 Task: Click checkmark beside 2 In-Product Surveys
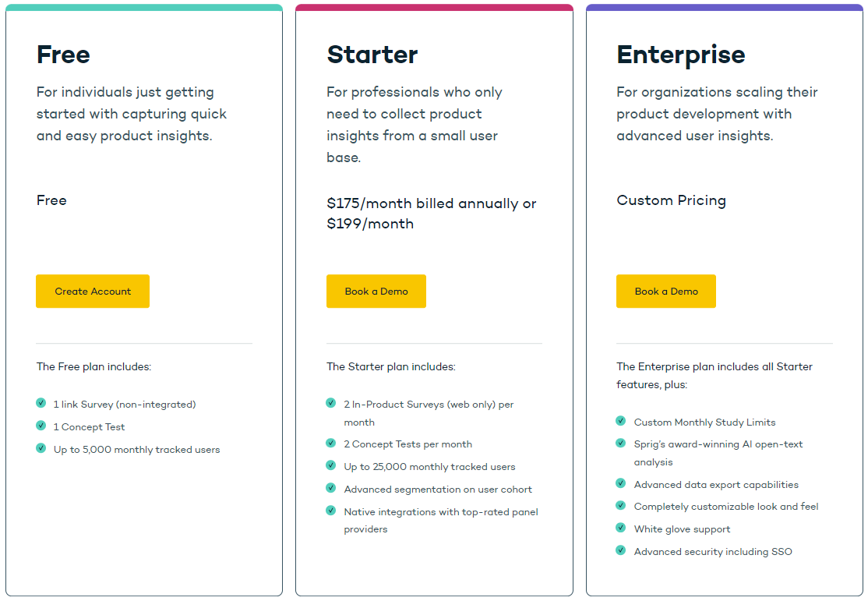click(331, 403)
